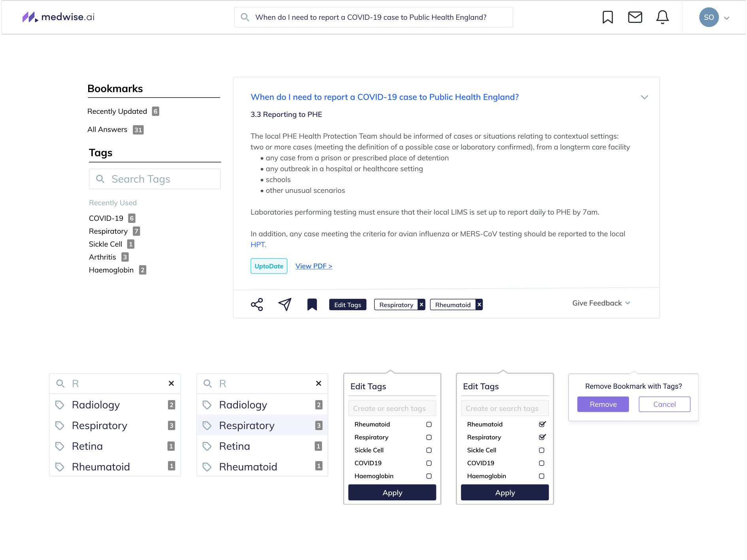Click the share icon below the answer
Image resolution: width=747 pixels, height=560 pixels.
coord(257,304)
